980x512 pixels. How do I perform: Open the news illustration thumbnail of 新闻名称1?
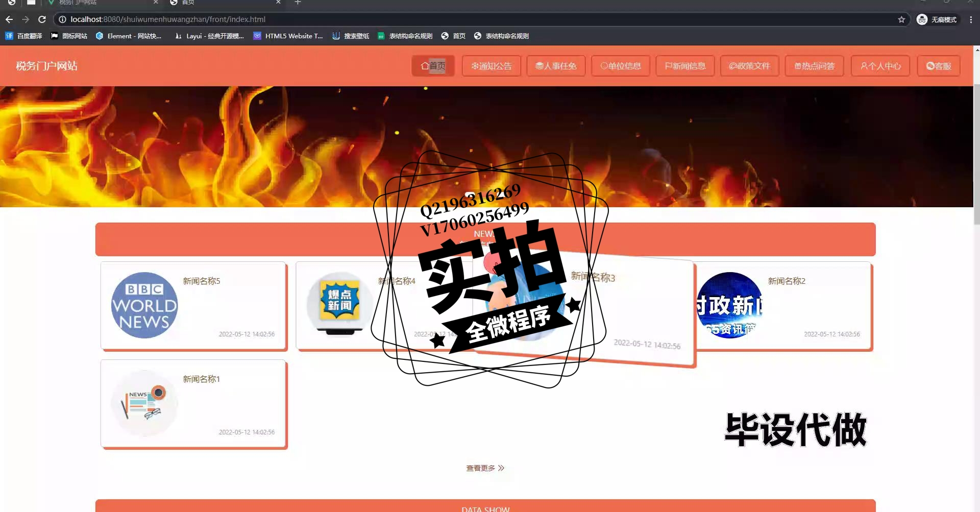(x=144, y=403)
